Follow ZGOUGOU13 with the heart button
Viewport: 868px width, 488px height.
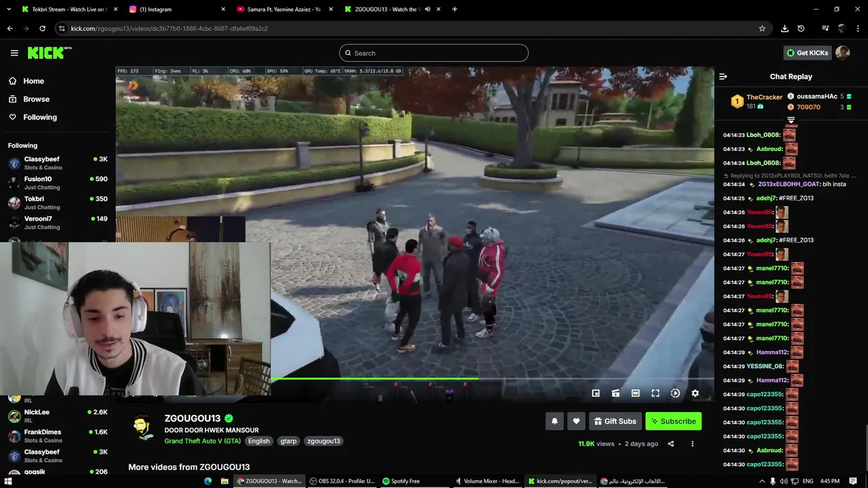[x=576, y=421]
